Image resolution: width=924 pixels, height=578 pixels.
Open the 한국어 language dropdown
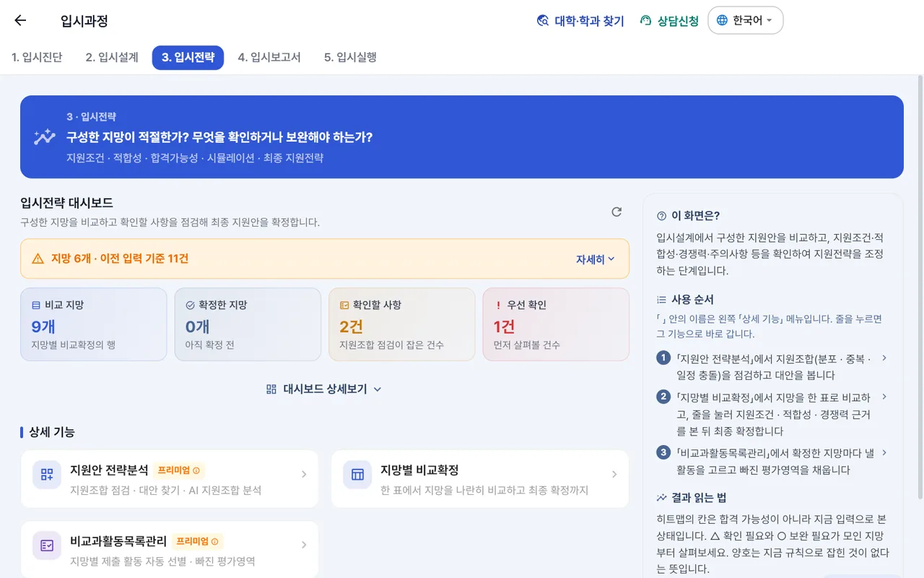pyautogui.click(x=745, y=20)
